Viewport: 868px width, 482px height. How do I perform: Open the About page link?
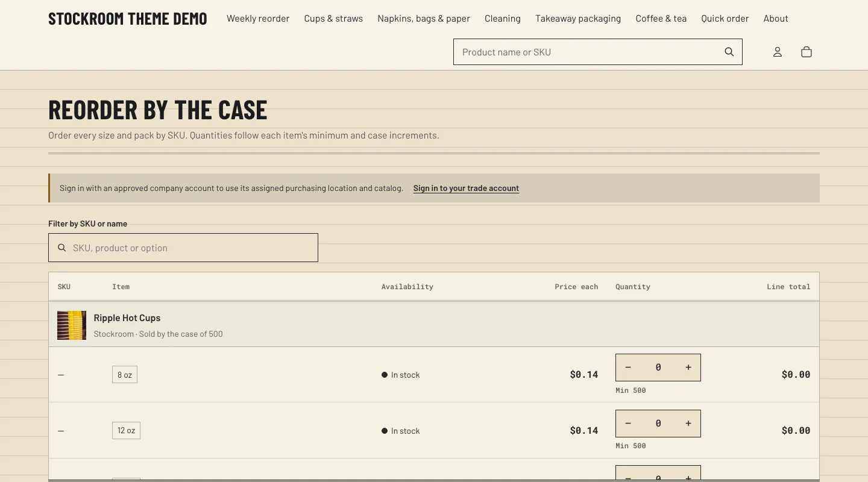tap(776, 19)
